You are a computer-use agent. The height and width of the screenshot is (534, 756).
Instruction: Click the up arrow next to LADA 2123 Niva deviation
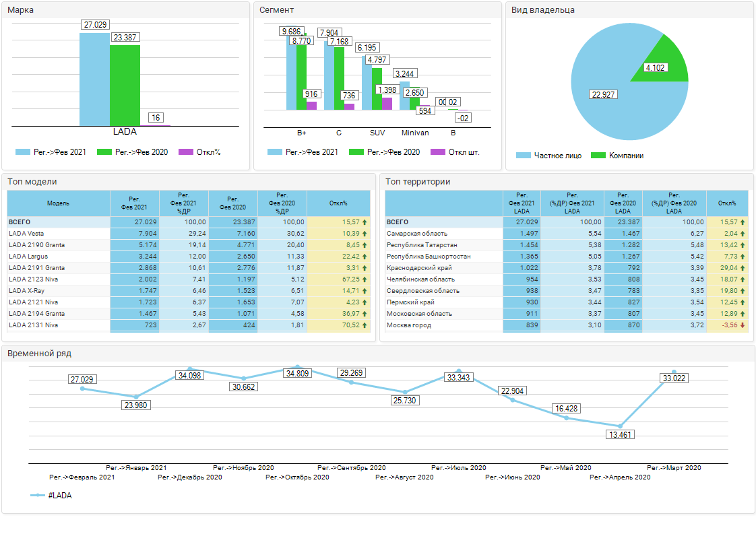click(x=365, y=279)
